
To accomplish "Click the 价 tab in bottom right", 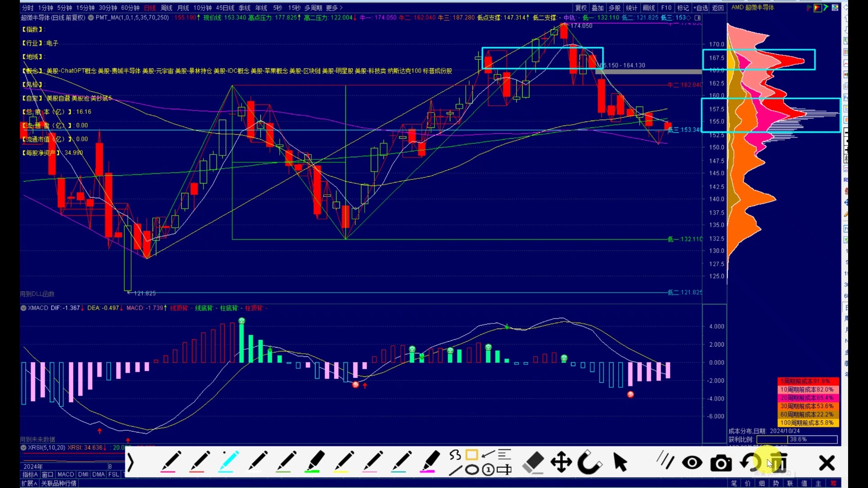I will [x=748, y=483].
